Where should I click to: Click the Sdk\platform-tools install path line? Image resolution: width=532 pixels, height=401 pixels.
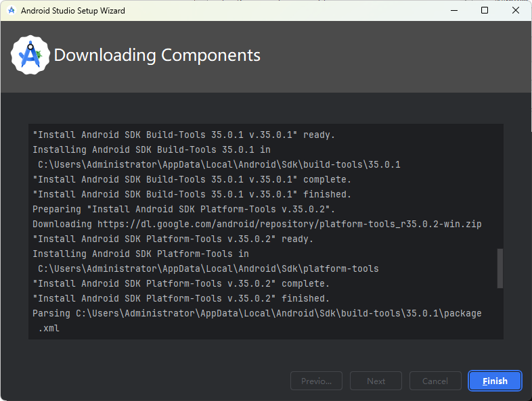pos(208,269)
